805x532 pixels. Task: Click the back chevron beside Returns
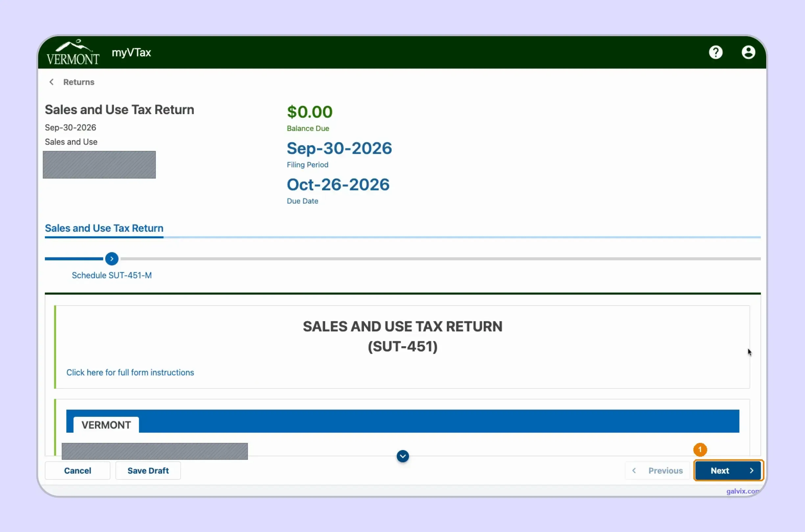51,82
